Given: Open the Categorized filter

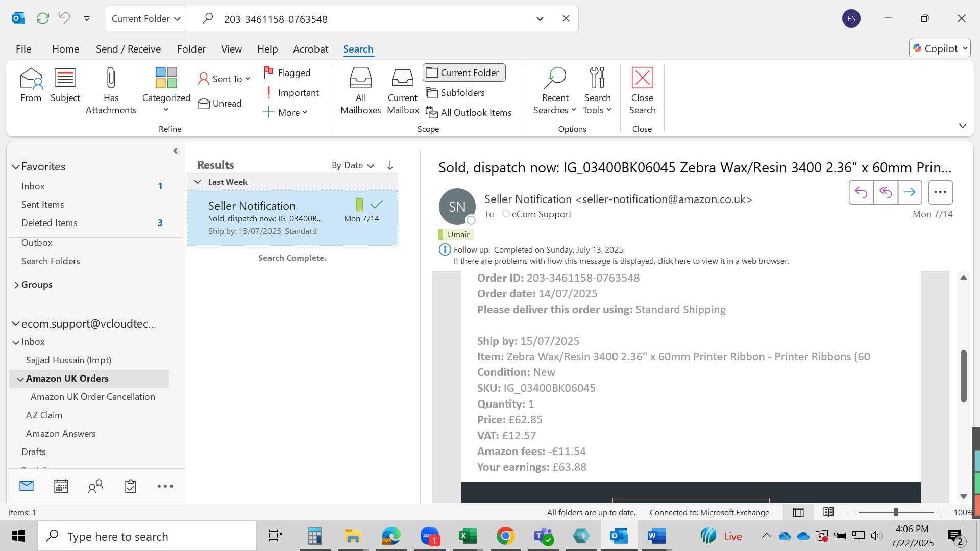Looking at the screenshot, I should [166, 91].
